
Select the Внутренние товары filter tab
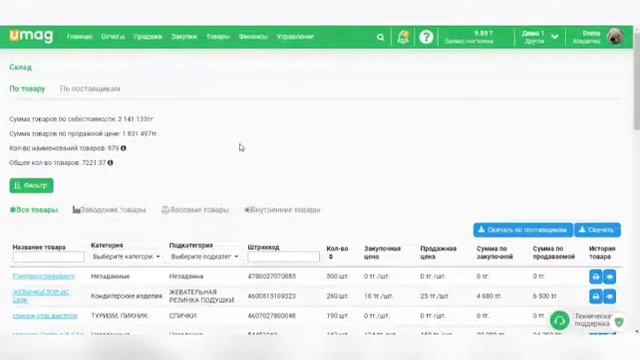282,210
